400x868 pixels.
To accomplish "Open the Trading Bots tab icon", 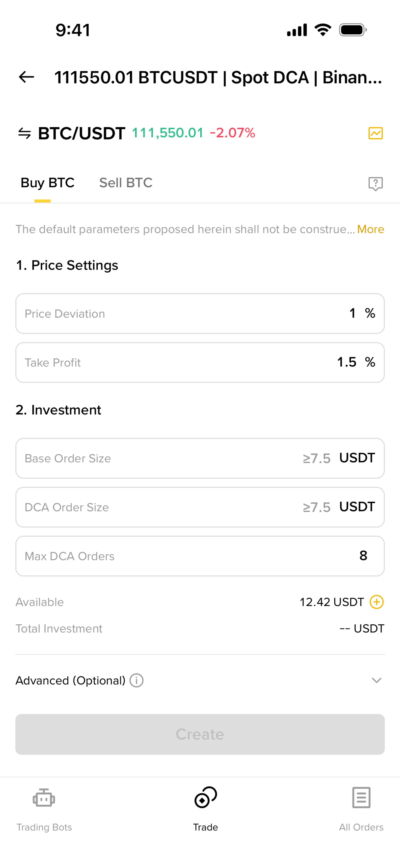I will (44, 798).
